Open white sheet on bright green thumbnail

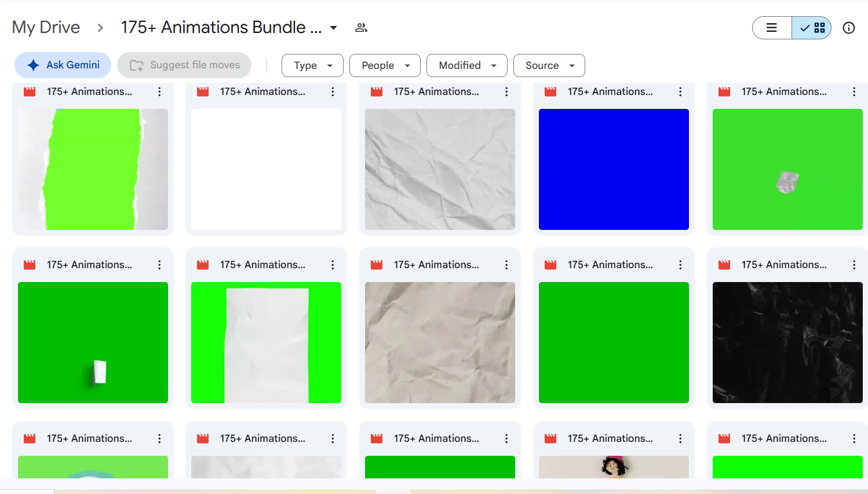[x=266, y=342]
